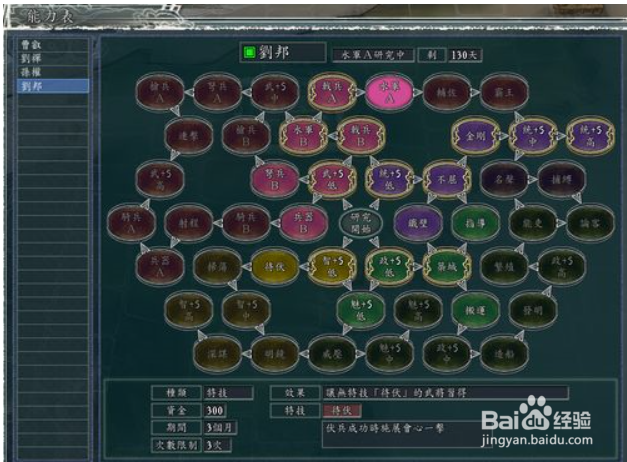Screen dimensions: 627x462
Task: Select 曹叡 in the ruler list
Action: [53, 45]
